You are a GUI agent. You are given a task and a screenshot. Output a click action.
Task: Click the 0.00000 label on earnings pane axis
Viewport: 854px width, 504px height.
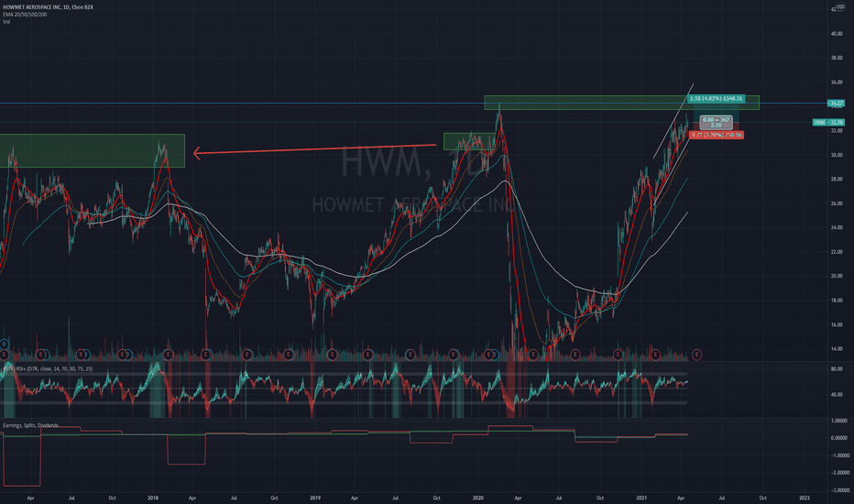tap(838, 438)
